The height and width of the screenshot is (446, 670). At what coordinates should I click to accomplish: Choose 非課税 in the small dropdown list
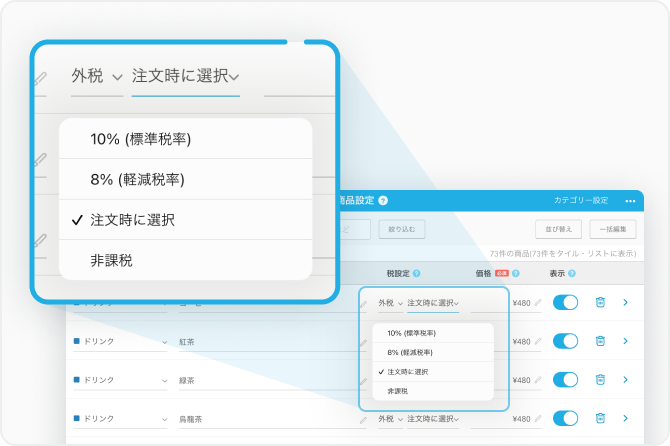[x=397, y=391]
